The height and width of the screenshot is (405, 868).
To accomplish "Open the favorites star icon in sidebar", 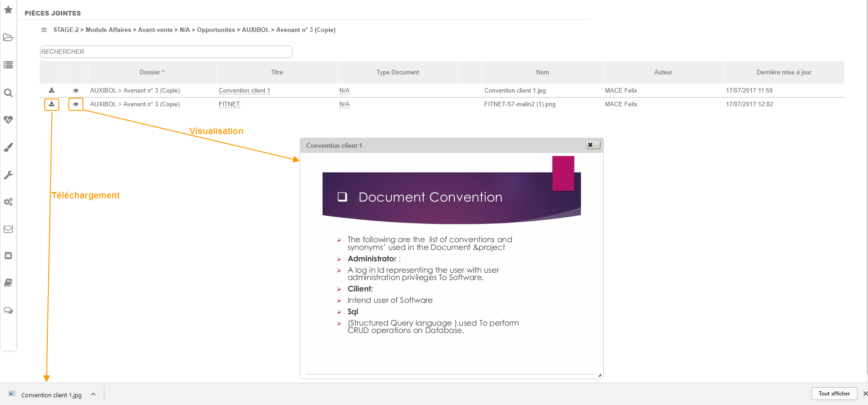I will 8,10.
